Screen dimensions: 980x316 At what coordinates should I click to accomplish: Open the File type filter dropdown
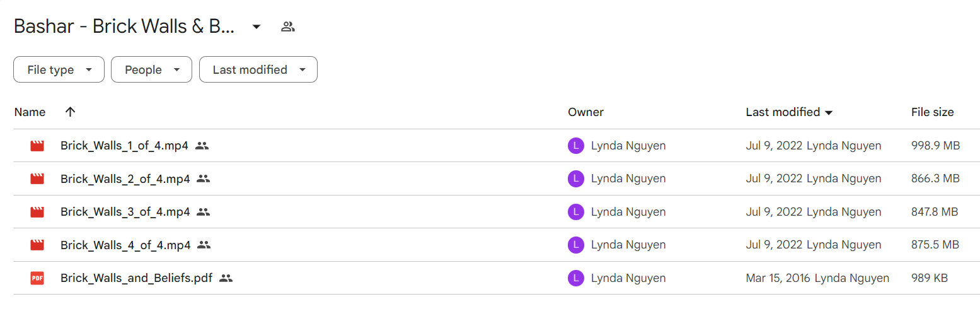(59, 69)
